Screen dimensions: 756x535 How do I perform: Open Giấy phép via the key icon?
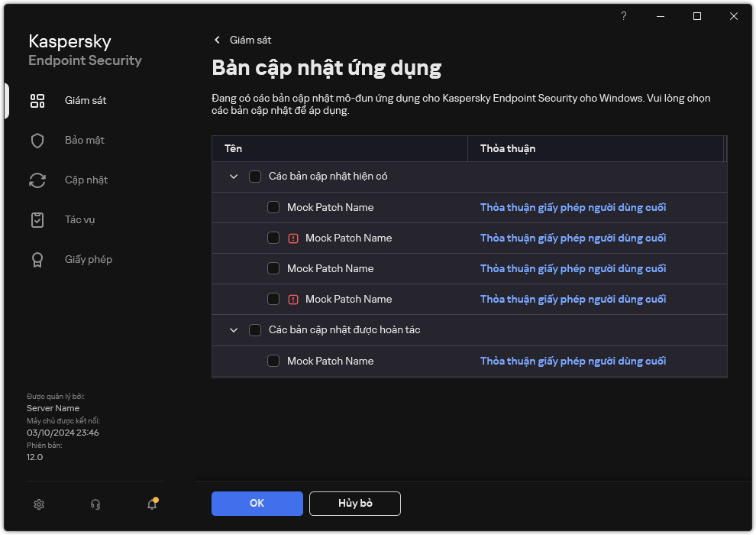coord(37,259)
